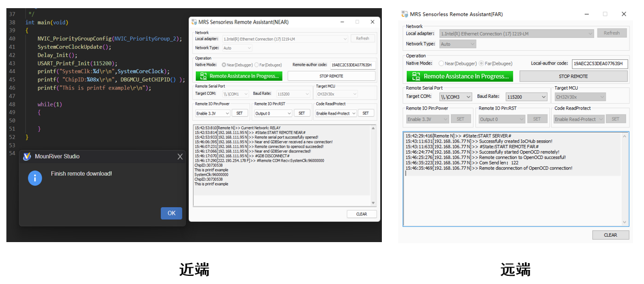The image size is (644, 284).
Task: Open Baud Rate dropdown in FAR window
Action: tap(526, 97)
